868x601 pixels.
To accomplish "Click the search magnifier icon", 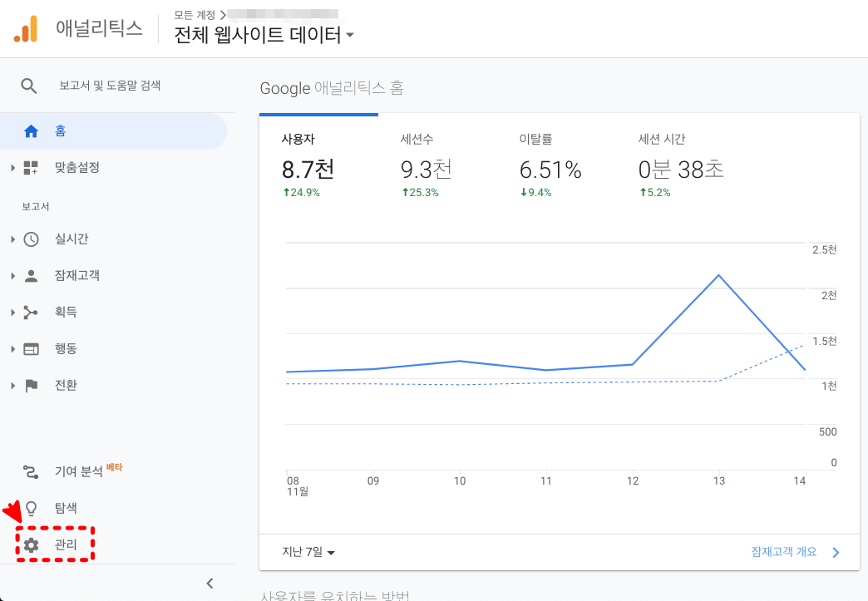I will pyautogui.click(x=29, y=85).
